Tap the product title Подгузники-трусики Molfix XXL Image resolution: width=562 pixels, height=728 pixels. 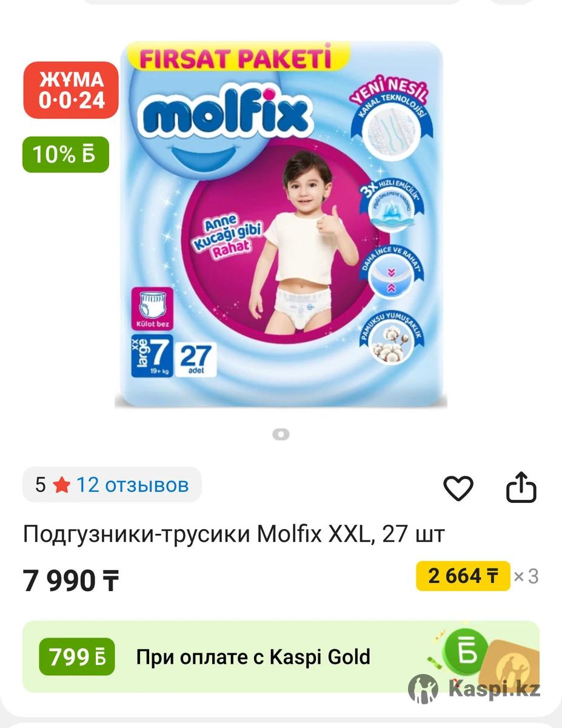coord(234,534)
